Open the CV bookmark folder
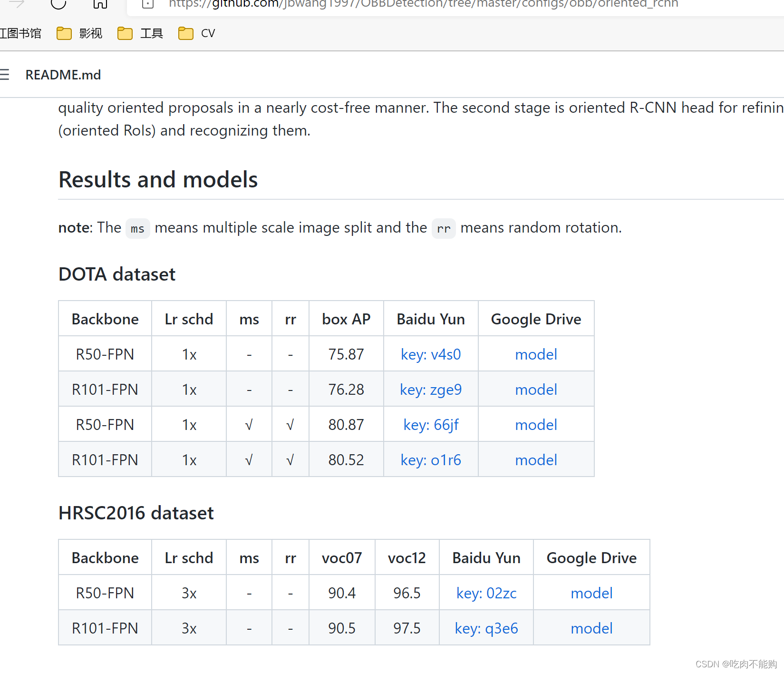The image size is (784, 673). point(197,33)
